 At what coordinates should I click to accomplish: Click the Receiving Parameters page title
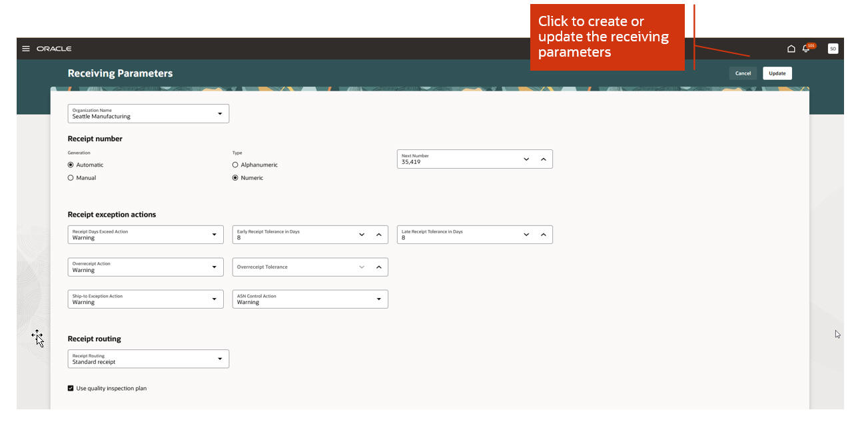(120, 73)
